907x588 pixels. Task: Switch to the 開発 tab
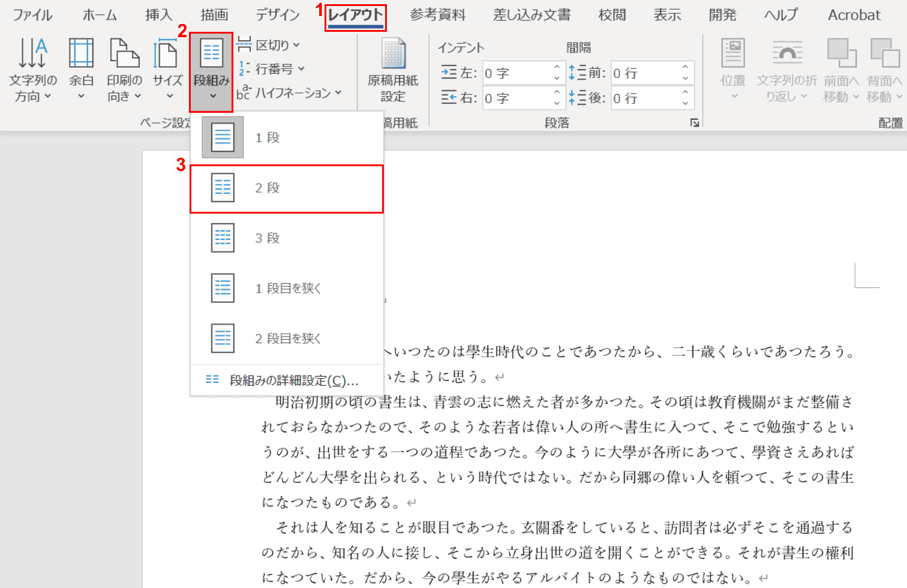(722, 15)
